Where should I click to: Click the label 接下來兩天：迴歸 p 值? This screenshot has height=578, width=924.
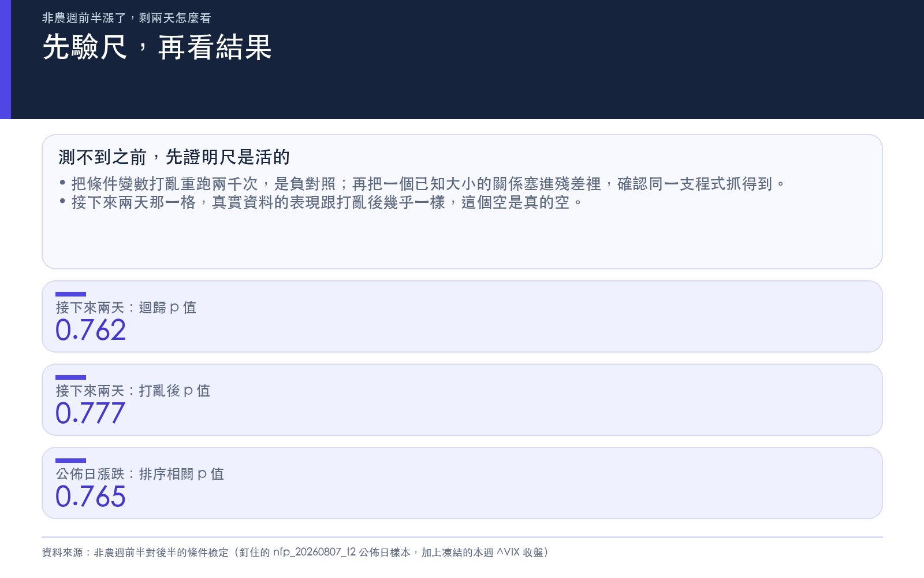pyautogui.click(x=126, y=307)
